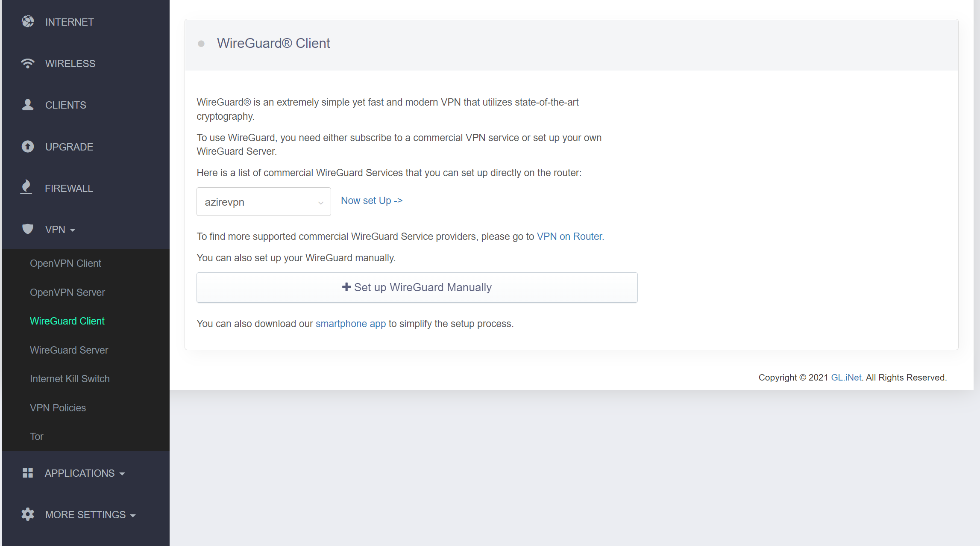Open the FIREWALL page label

[x=69, y=189]
